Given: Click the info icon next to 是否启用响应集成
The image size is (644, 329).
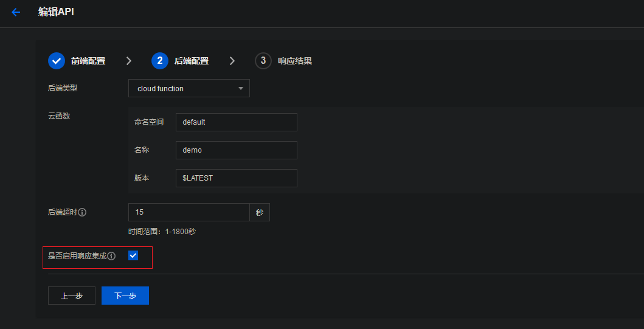Looking at the screenshot, I should click(x=111, y=256).
